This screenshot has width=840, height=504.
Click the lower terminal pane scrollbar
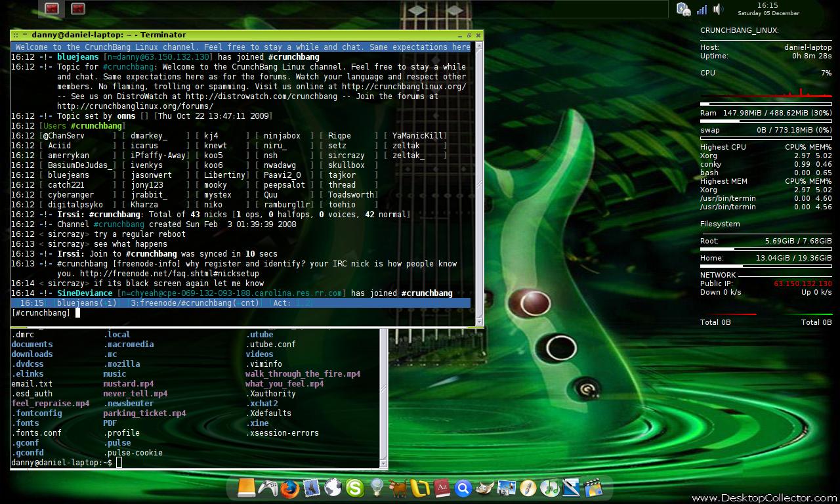tap(384, 396)
